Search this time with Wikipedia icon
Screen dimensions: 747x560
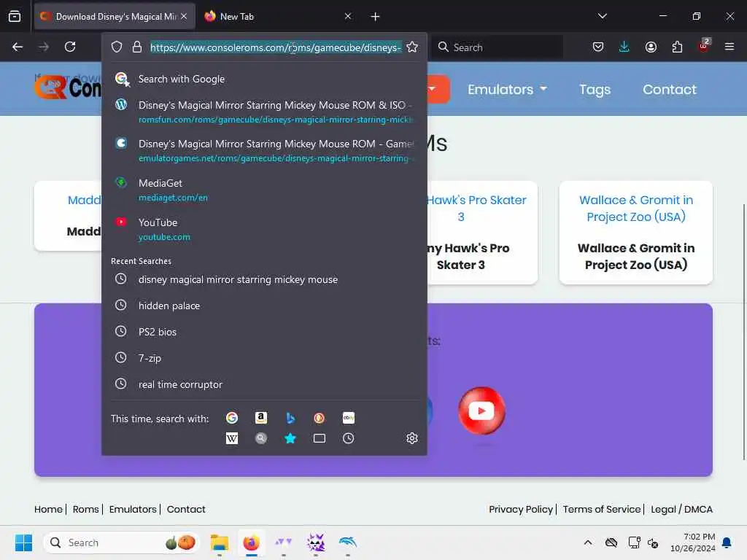click(232, 438)
